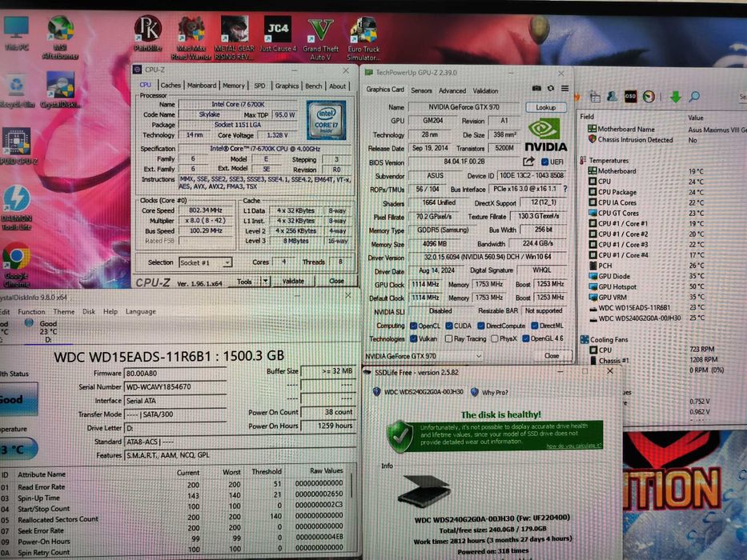This screenshot has height=560, width=747.
Task: Launch DAEMON Tools Lite shortcut
Action: 17,208
